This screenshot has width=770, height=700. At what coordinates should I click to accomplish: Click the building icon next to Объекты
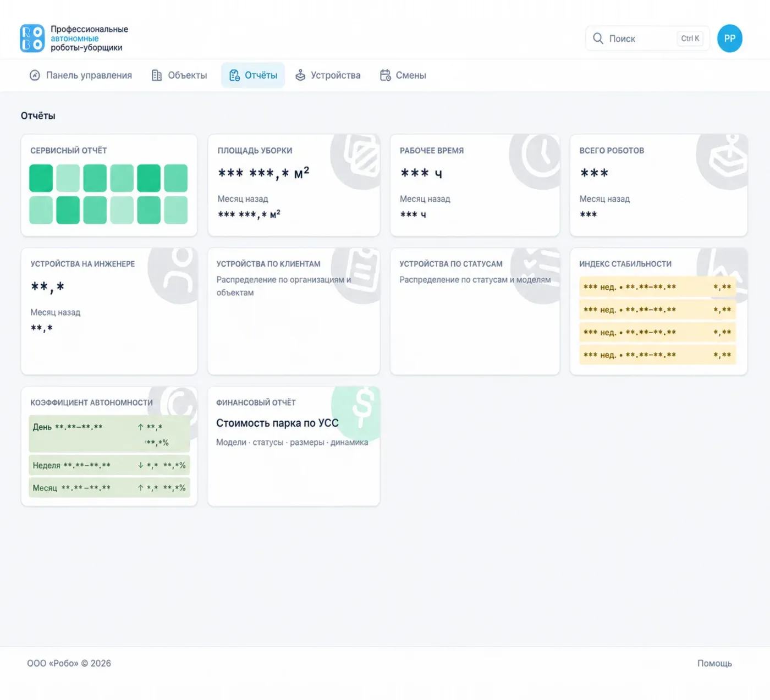[x=157, y=75]
